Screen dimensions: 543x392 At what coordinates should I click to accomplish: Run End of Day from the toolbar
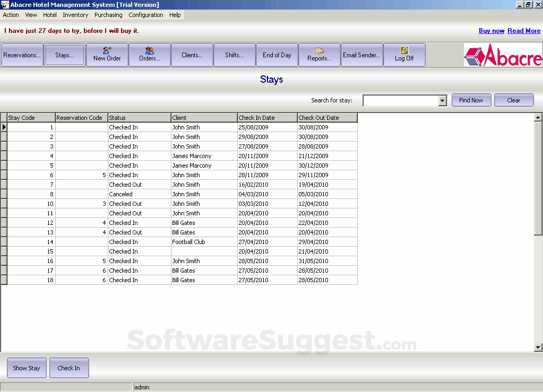tap(277, 55)
